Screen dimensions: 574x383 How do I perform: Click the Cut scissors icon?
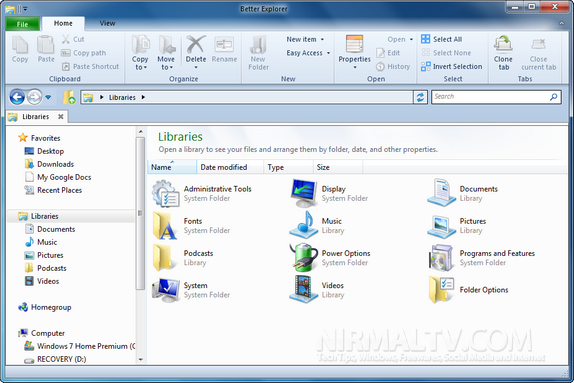(x=66, y=39)
